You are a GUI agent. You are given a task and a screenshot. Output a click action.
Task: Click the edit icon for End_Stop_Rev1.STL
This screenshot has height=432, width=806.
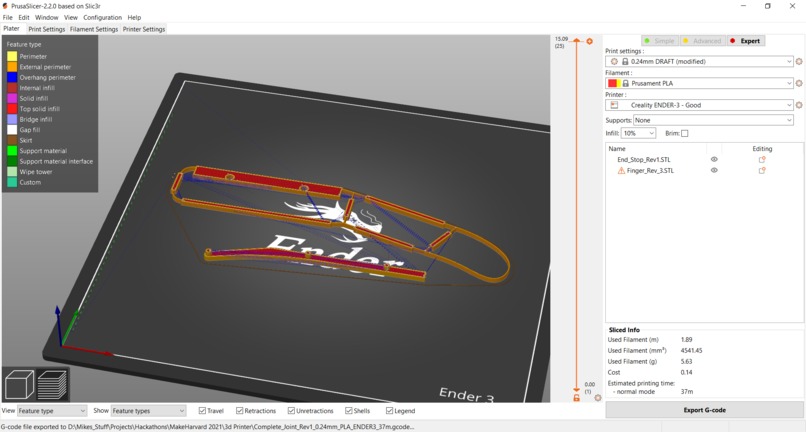[x=762, y=159]
